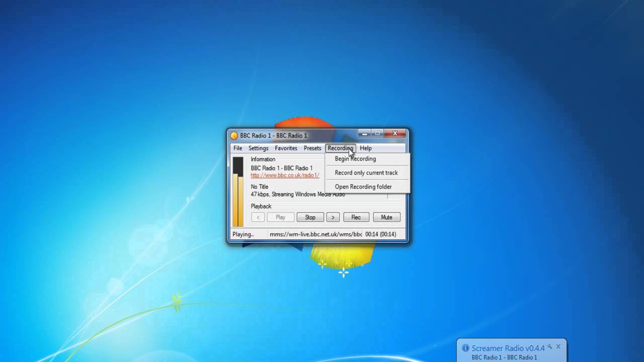The width and height of the screenshot is (644, 362).
Task: Click the notification wrench options icon
Action: (x=550, y=346)
